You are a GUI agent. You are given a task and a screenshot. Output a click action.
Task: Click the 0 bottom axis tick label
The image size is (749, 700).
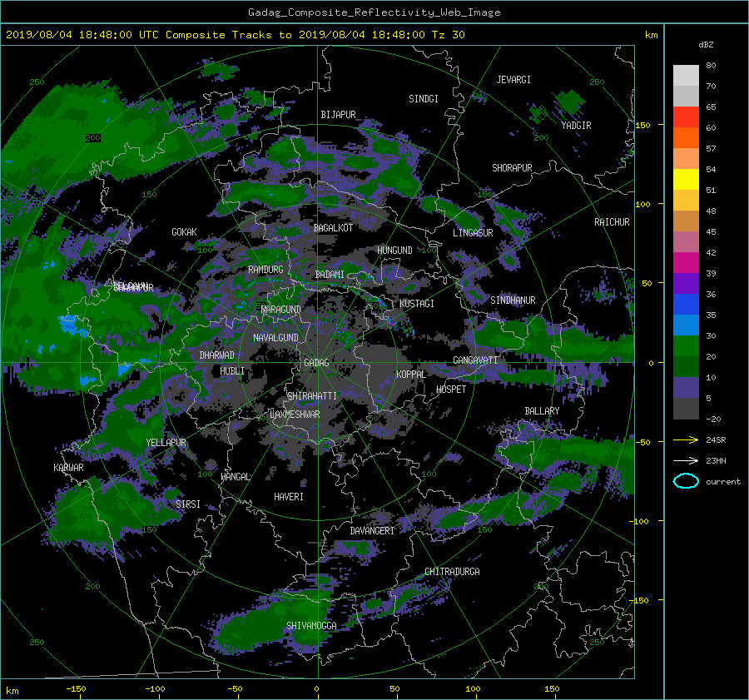(316, 689)
